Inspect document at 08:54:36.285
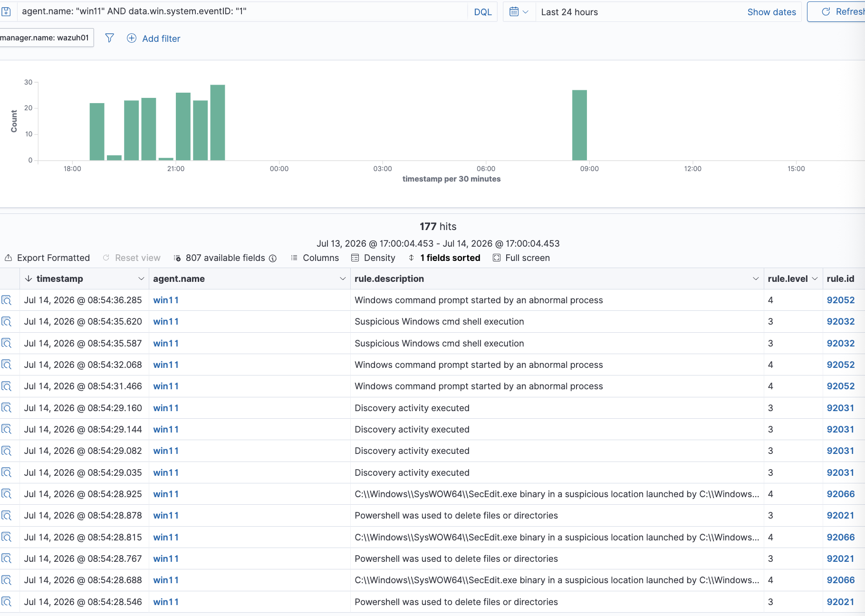This screenshot has width=865, height=616. pos(6,300)
